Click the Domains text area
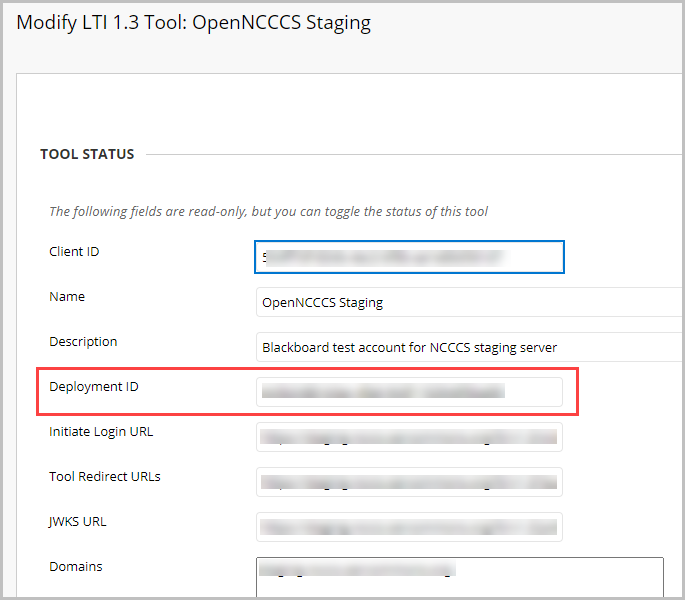 point(460,577)
